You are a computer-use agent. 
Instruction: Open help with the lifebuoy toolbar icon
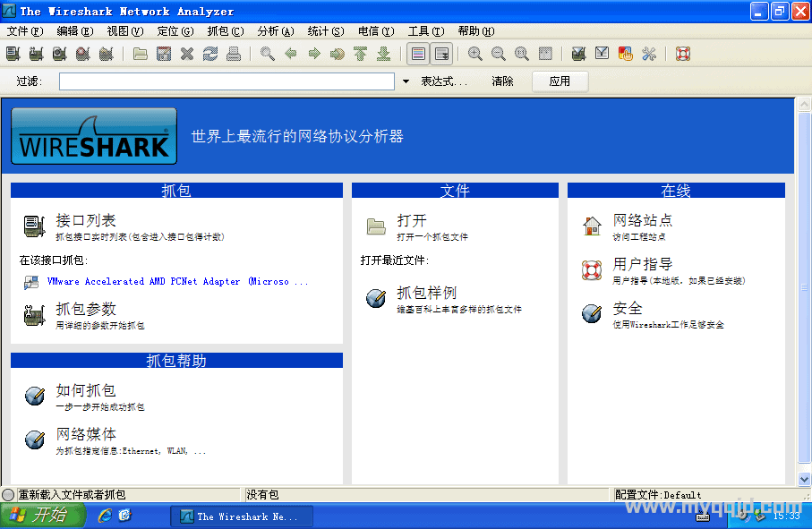click(x=683, y=54)
